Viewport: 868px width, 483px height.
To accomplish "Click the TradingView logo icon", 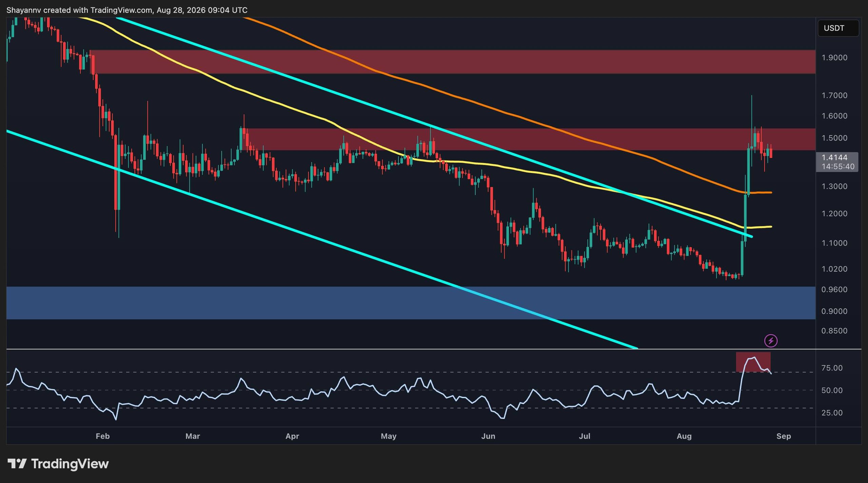I will [17, 464].
